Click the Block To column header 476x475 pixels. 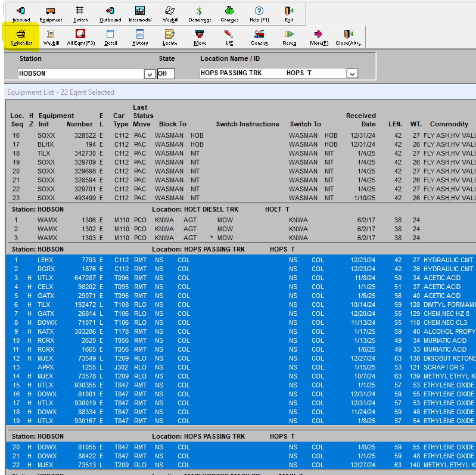point(172,124)
